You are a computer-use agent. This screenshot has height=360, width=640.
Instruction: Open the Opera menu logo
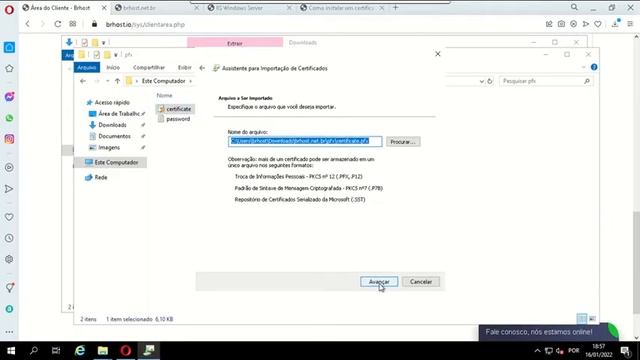coord(9,9)
